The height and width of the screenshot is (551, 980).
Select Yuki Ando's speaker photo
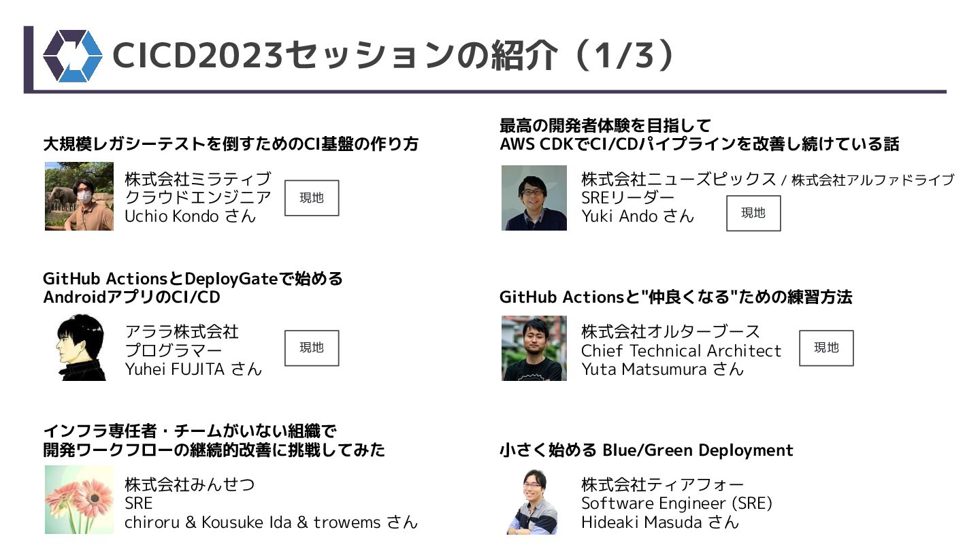pos(534,198)
